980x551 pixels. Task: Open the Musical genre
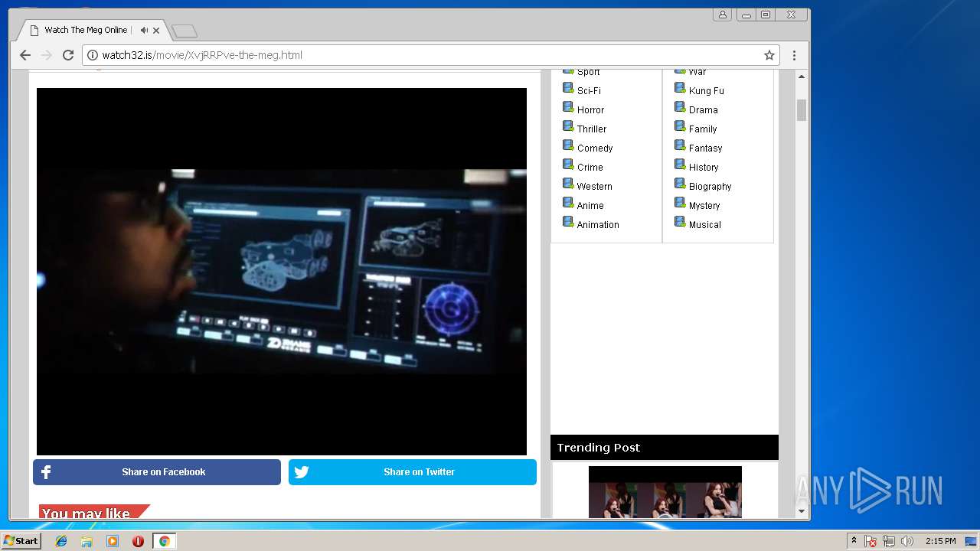point(705,224)
